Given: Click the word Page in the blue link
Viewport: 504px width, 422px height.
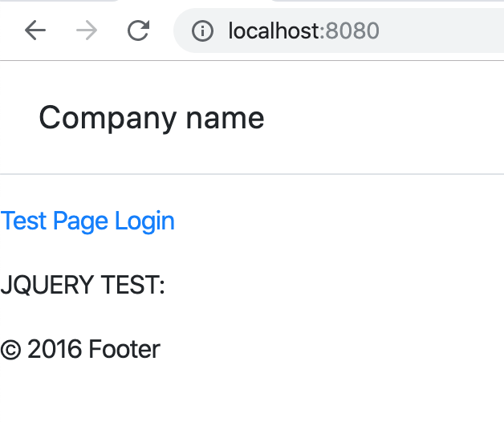Looking at the screenshot, I should click(80, 221).
